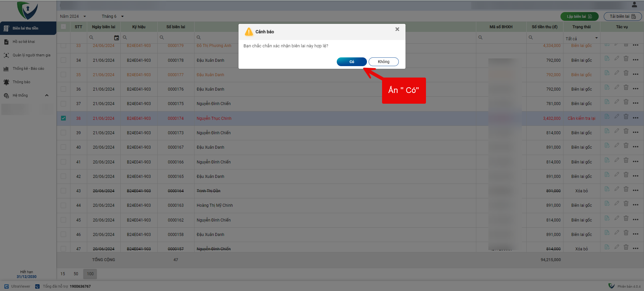
Task: Click the trash delete icon for row 39
Action: (626, 131)
